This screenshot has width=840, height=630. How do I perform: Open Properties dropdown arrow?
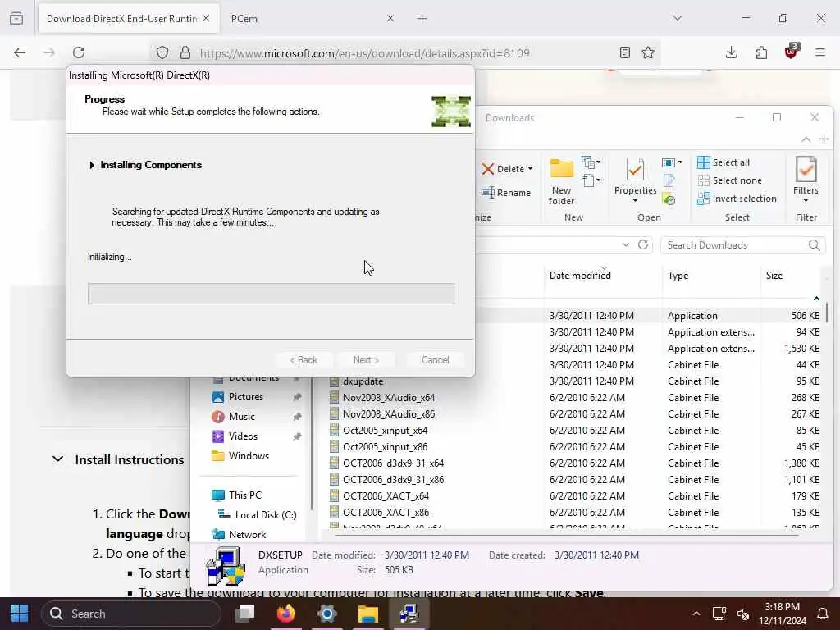click(636, 201)
